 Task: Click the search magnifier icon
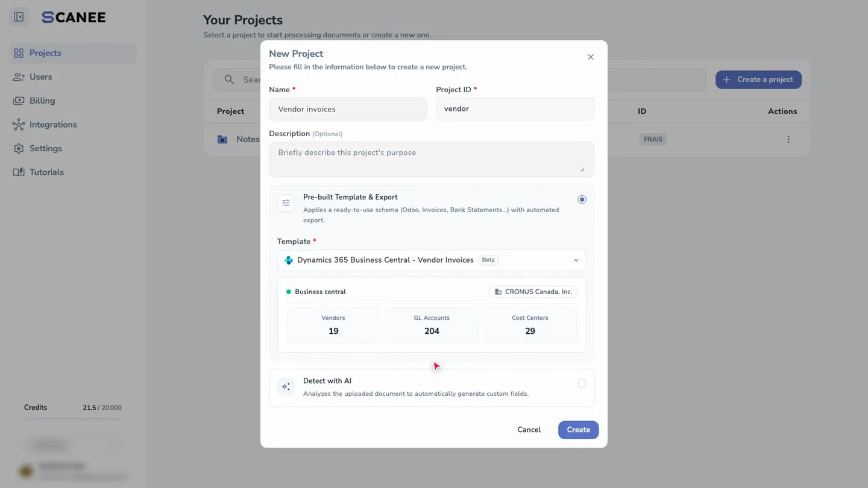pos(229,80)
